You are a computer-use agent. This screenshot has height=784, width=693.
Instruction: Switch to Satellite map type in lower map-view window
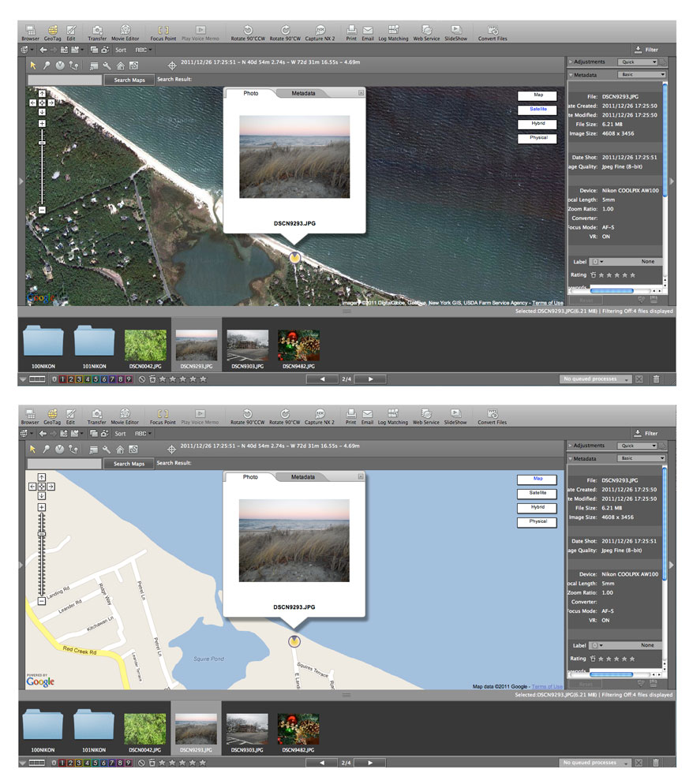537,494
